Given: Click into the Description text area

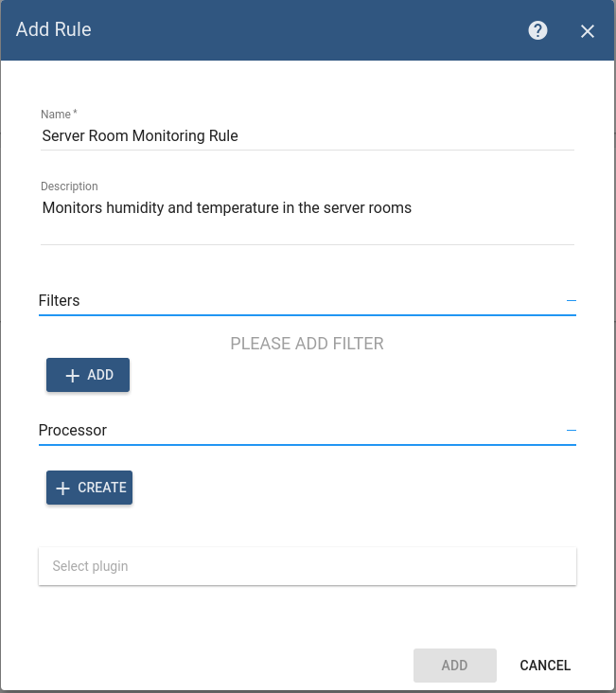Looking at the screenshot, I should pyautogui.click(x=308, y=220).
